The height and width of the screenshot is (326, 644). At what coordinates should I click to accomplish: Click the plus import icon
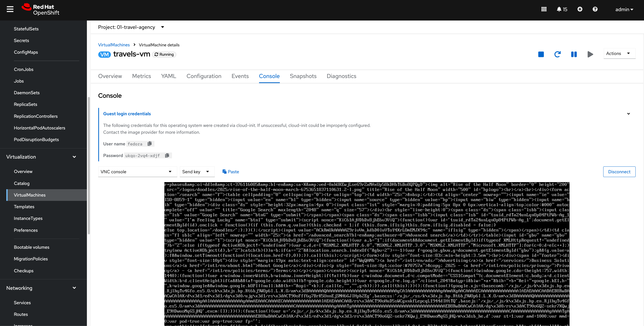point(580,9)
